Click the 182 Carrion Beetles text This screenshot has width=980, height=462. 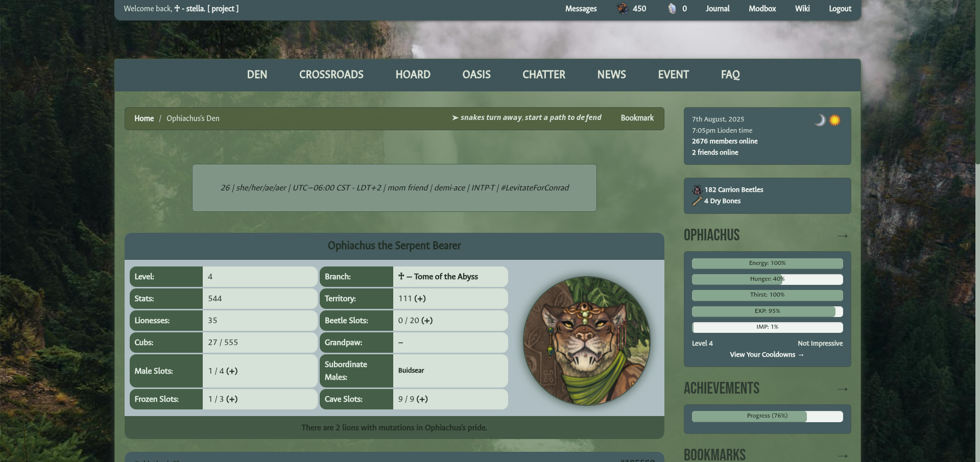(x=734, y=190)
